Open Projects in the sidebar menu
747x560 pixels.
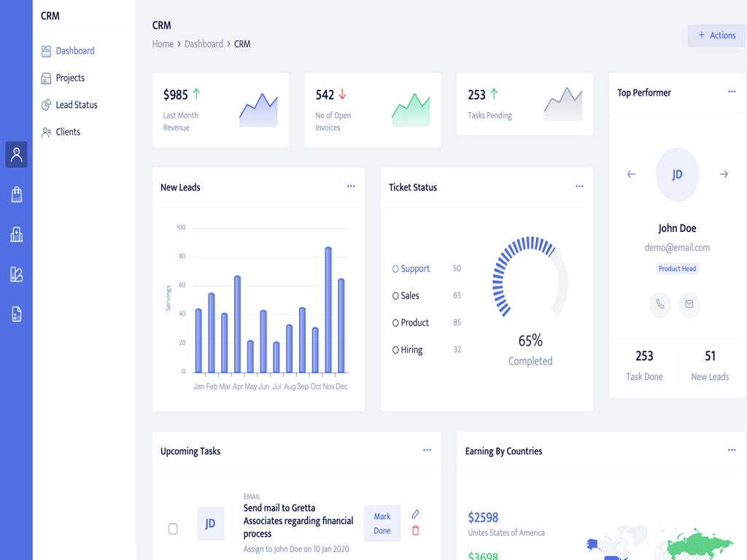point(70,78)
